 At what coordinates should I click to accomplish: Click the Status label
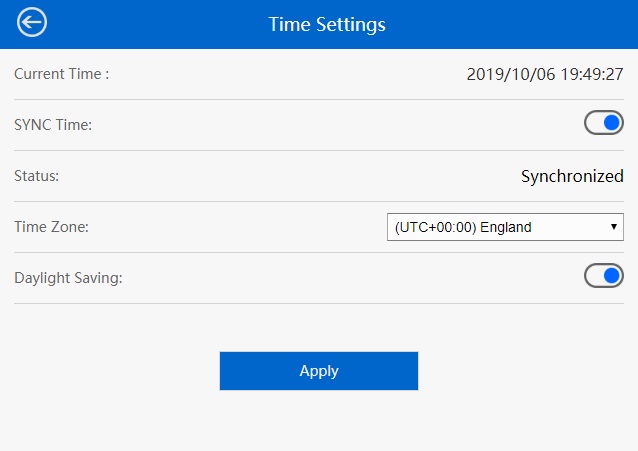[37, 176]
